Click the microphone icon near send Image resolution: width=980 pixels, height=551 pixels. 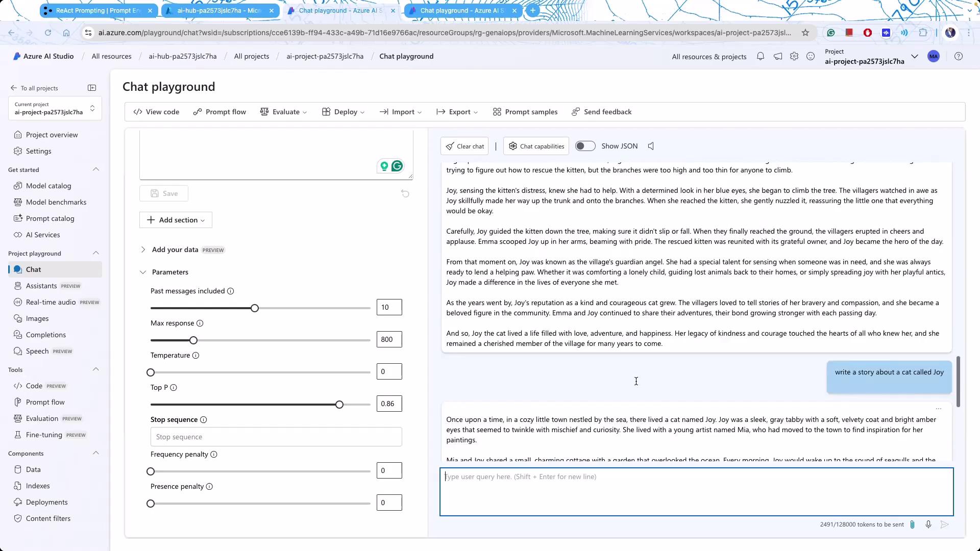928,524
